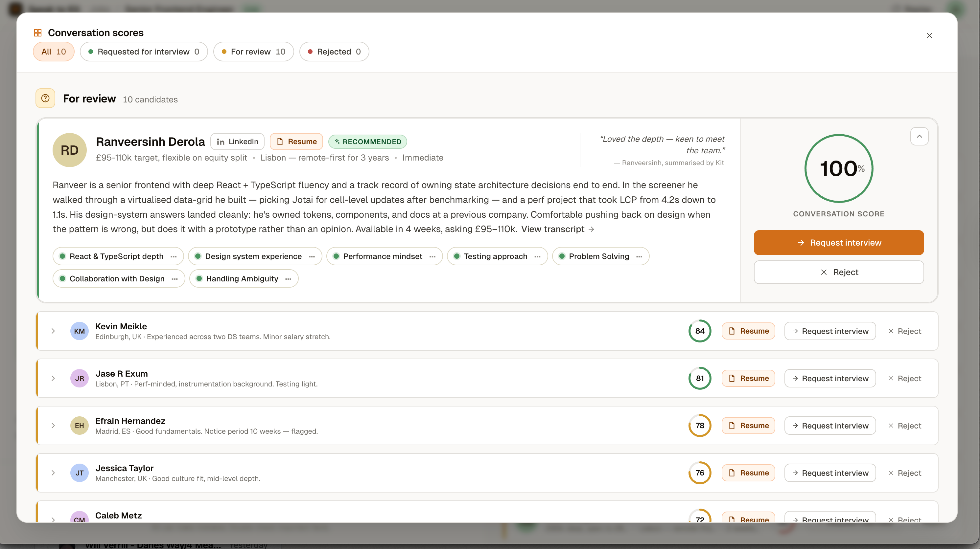Request interview with Jase R Exum
The width and height of the screenshot is (980, 549).
pos(830,378)
